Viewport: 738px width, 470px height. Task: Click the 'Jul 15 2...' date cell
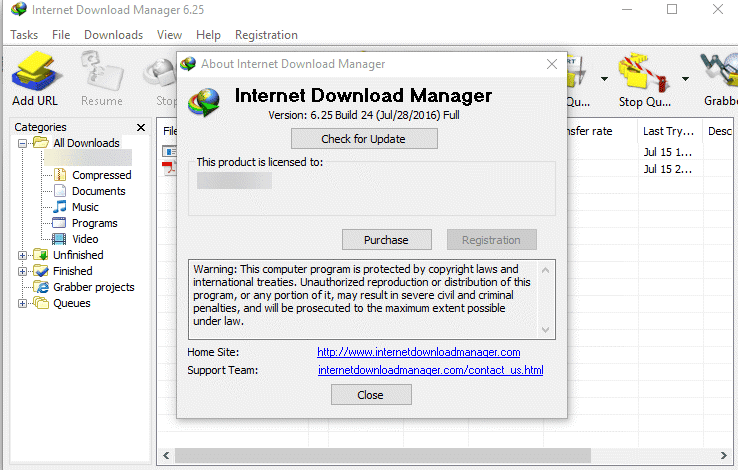(x=667, y=169)
